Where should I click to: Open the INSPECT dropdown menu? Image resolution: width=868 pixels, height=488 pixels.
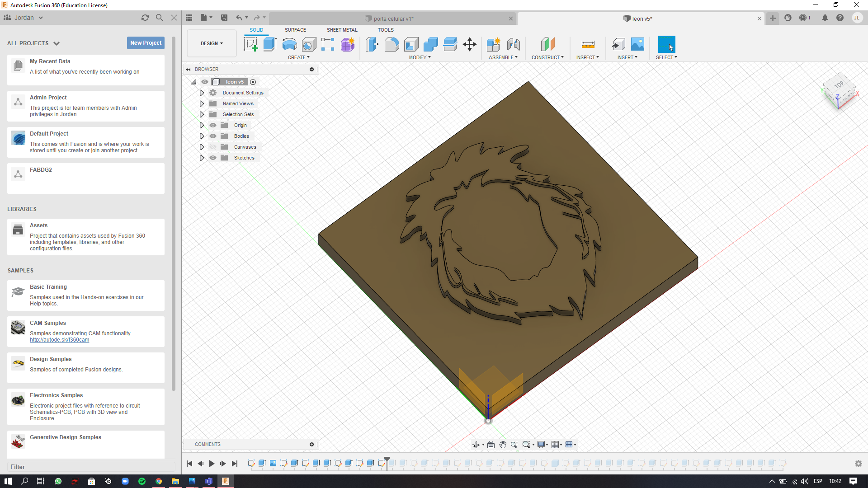(587, 57)
